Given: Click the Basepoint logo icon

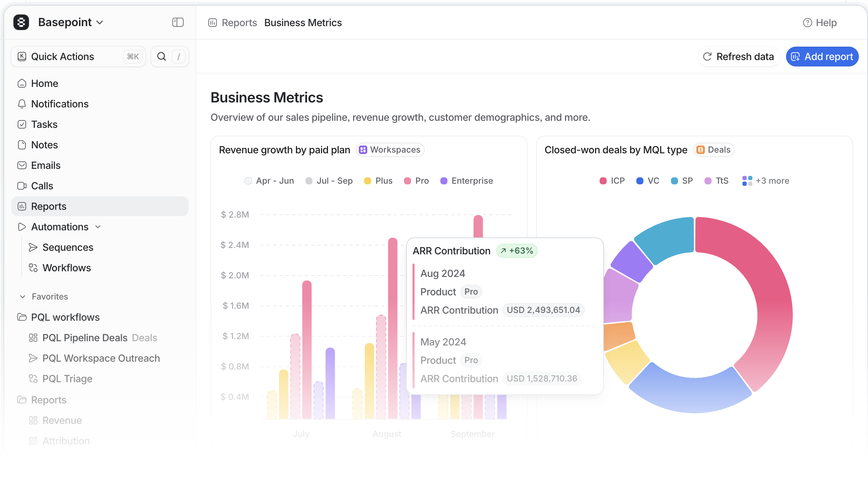Looking at the screenshot, I should pos(21,22).
